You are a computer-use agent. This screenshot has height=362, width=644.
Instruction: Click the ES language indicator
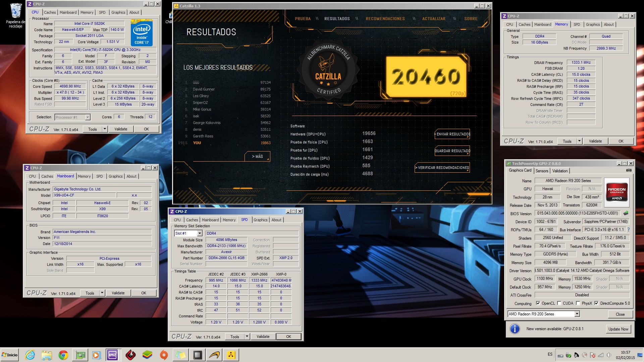(550, 354)
